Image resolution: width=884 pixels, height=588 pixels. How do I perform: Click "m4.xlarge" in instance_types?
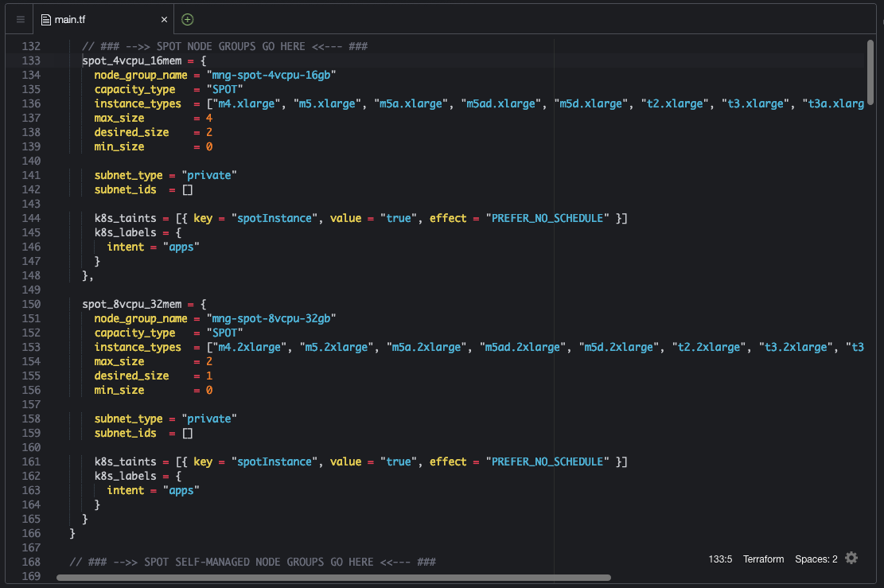point(247,103)
